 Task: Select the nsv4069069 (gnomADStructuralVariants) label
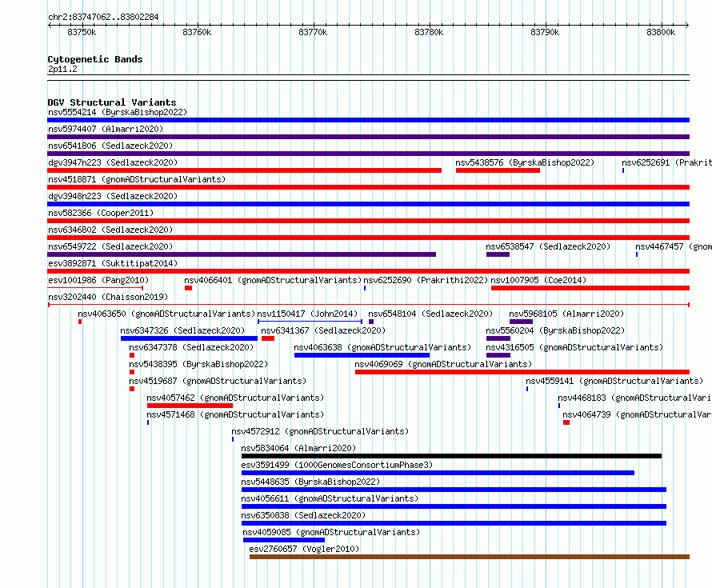(443, 364)
